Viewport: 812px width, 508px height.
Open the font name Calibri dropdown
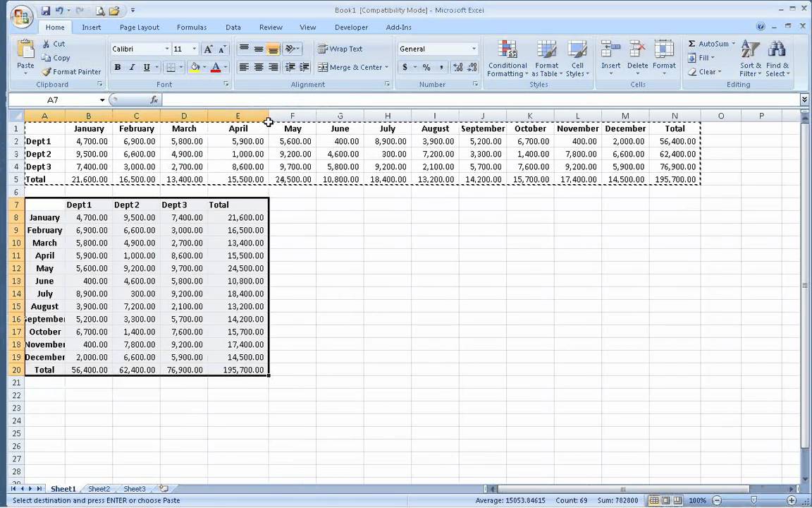pyautogui.click(x=167, y=49)
